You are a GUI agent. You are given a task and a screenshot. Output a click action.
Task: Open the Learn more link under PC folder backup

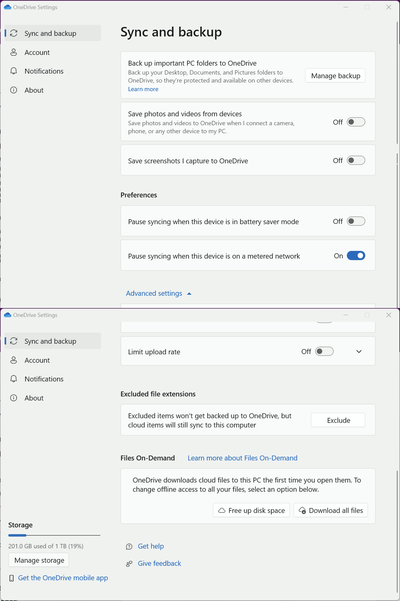[143, 89]
